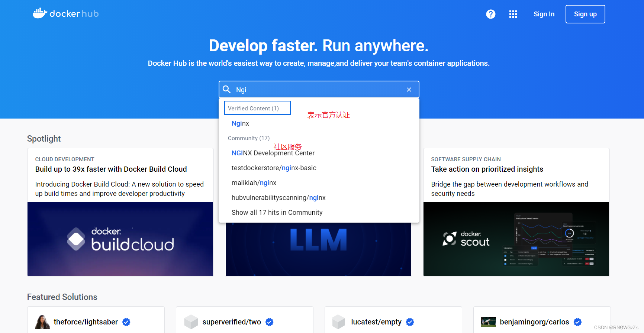Click the verified badge next to superverified/two
Image resolution: width=644 pixels, height=333 pixels.
[270, 322]
